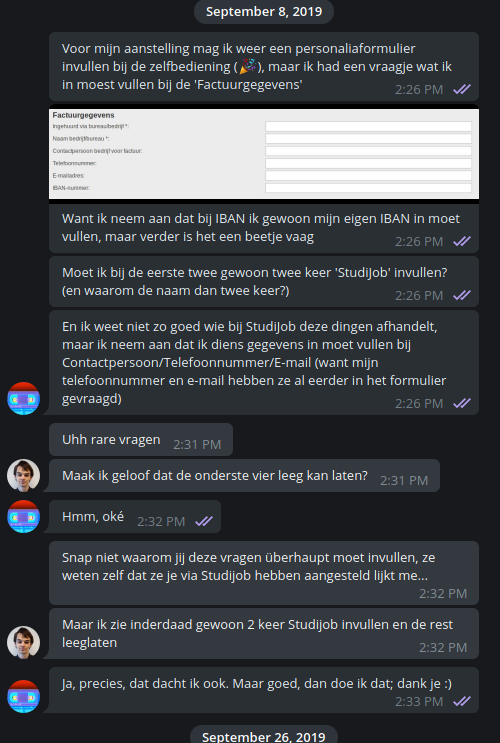
Task: Select the 'Want ik neem aan dat bij IBAN' message
Action: pos(264,228)
